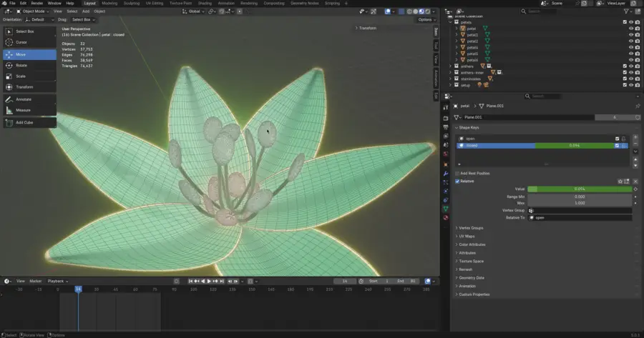The width and height of the screenshot is (644, 338).
Task: Toggle X-ray view in viewport header
Action: click(x=401, y=11)
